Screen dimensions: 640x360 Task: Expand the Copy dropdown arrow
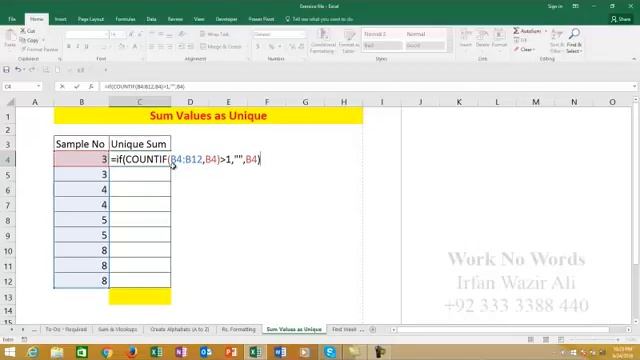(x=43, y=40)
